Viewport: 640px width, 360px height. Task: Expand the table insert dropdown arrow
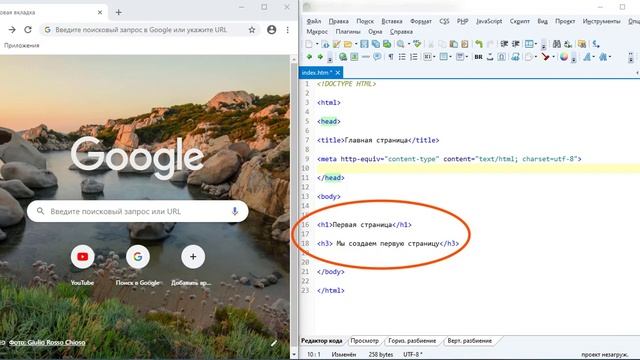pos(451,57)
